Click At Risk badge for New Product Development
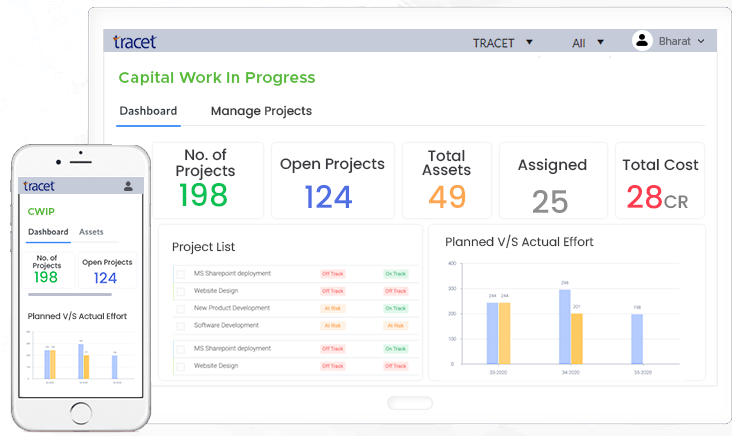This screenshot has width=741, height=436. [x=333, y=308]
